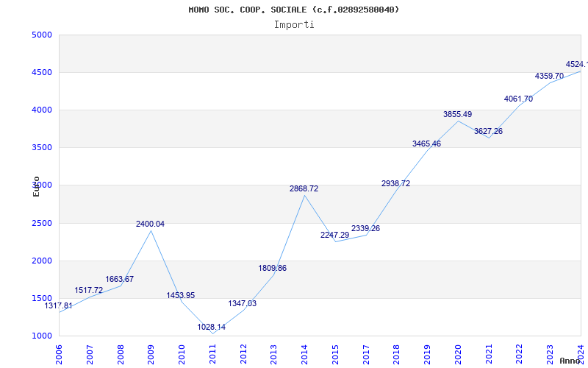The width and height of the screenshot is (588, 368).
Task: Click the 2019 year axis label
Action: 428,354
